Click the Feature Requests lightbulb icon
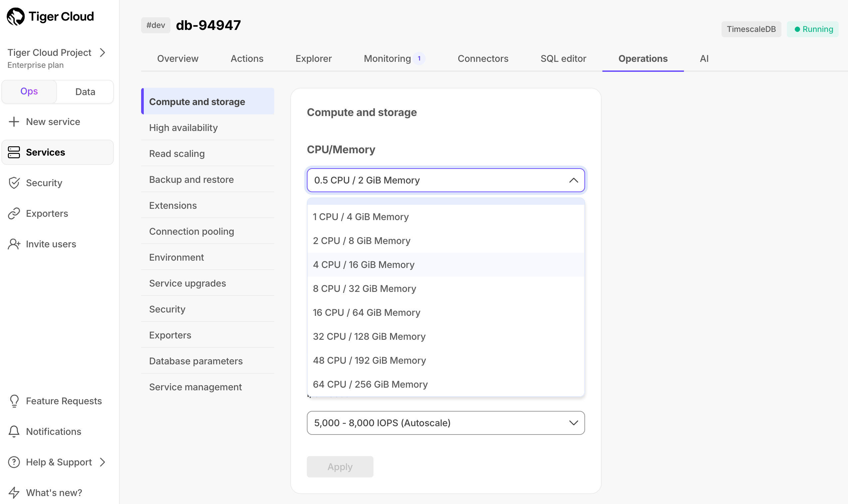 (14, 401)
